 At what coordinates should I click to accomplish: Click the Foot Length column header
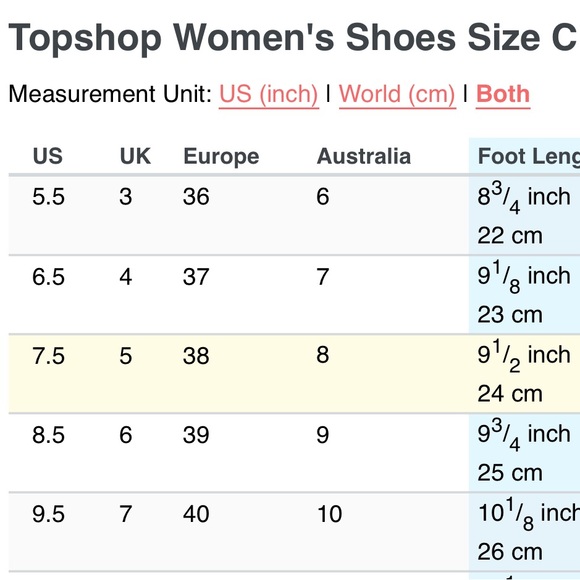click(529, 156)
